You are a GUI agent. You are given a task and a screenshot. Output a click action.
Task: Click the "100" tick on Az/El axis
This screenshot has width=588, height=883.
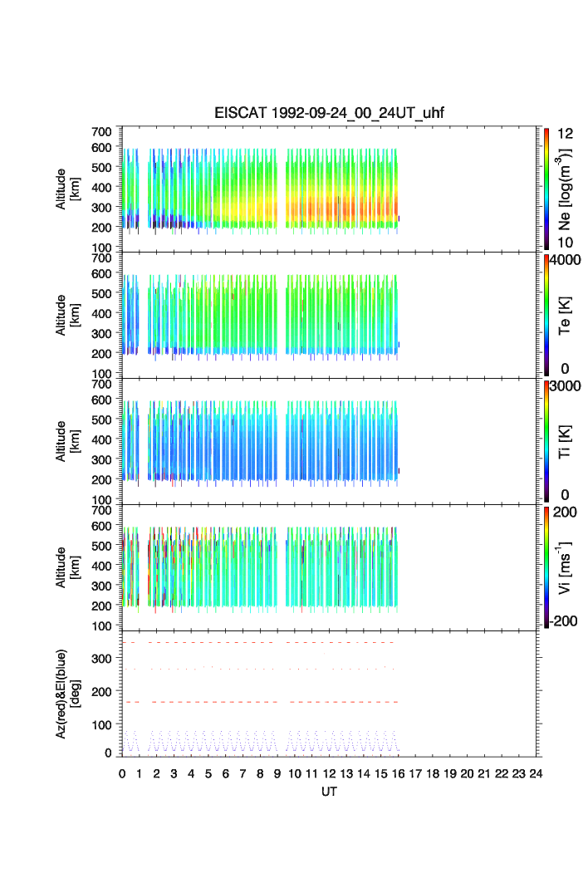point(101,725)
